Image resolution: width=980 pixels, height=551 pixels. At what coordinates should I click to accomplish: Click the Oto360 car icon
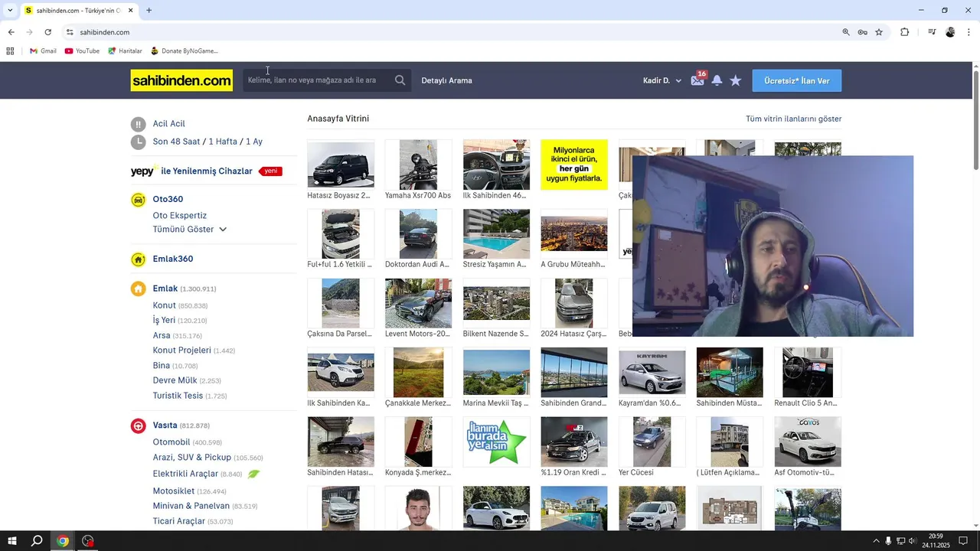138,200
